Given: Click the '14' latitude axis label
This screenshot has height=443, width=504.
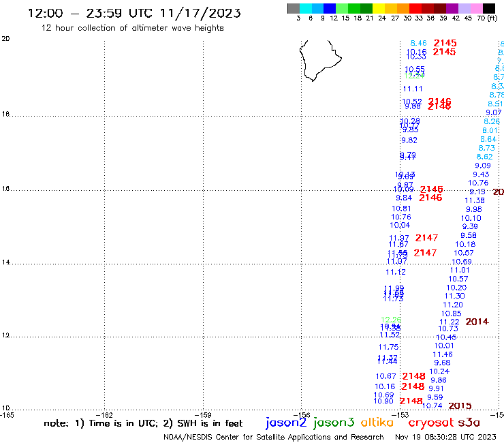Looking at the screenshot, I should pyautogui.click(x=5, y=262).
